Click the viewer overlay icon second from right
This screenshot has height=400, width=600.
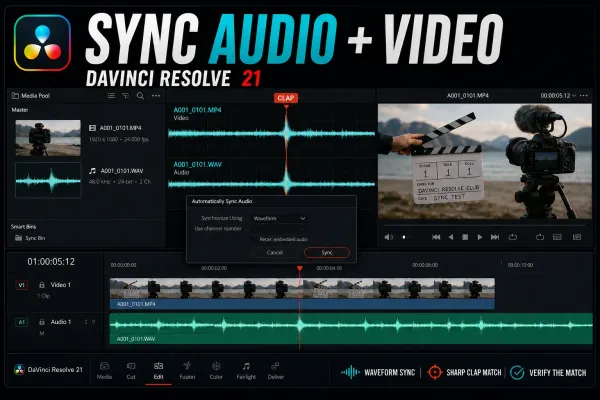click(557, 237)
